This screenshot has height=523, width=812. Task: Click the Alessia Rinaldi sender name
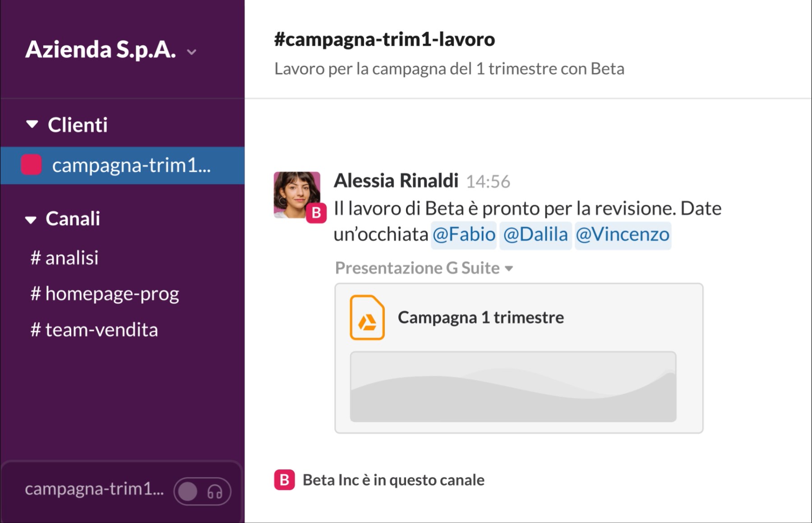point(396,181)
